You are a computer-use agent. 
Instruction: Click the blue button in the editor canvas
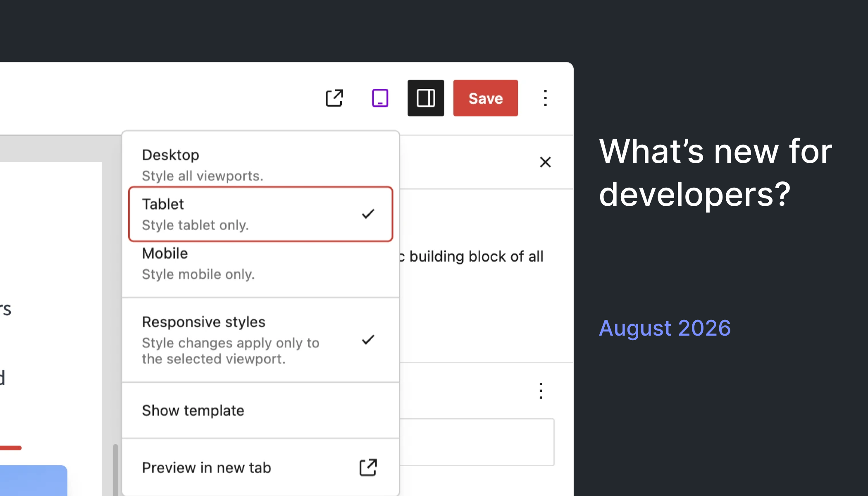[33, 480]
